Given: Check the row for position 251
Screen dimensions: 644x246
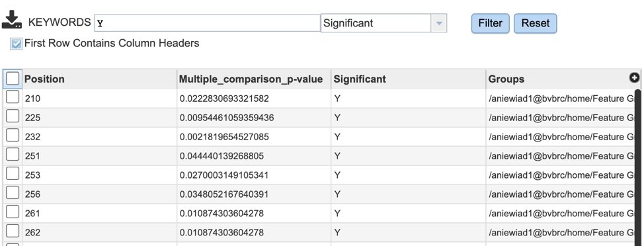Looking at the screenshot, I should click(x=13, y=155).
